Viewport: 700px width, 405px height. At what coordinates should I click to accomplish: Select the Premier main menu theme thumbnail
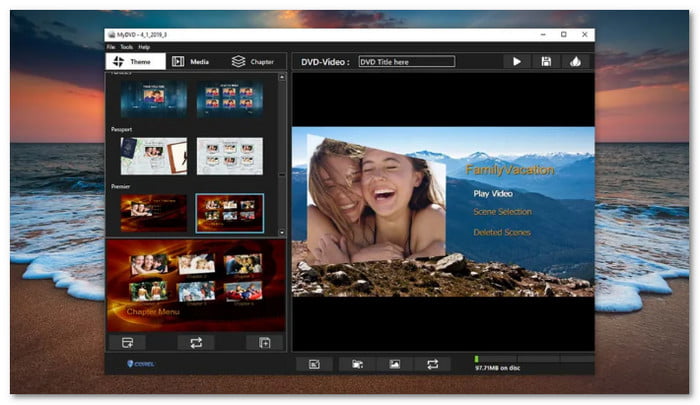click(154, 212)
